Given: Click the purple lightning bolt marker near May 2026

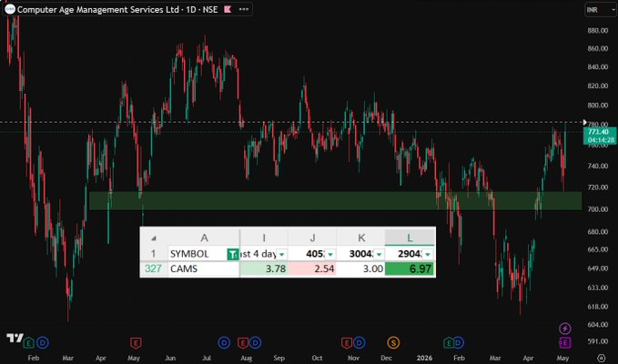Looking at the screenshot, I should click(x=565, y=328).
